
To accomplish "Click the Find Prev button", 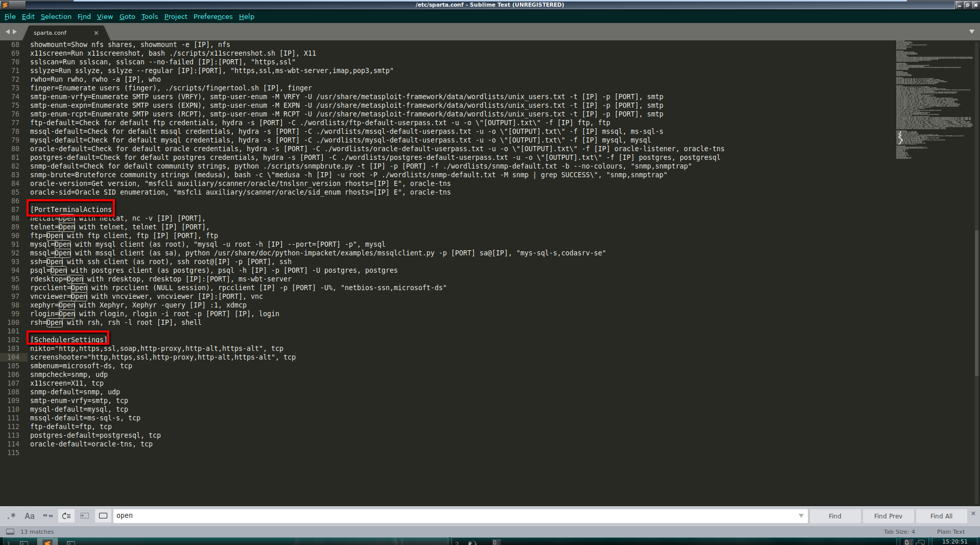I will 888,516.
